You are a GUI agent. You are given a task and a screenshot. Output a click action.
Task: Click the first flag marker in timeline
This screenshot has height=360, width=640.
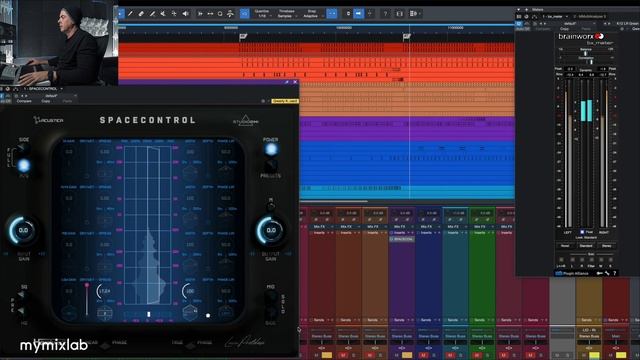click(x=243, y=37)
